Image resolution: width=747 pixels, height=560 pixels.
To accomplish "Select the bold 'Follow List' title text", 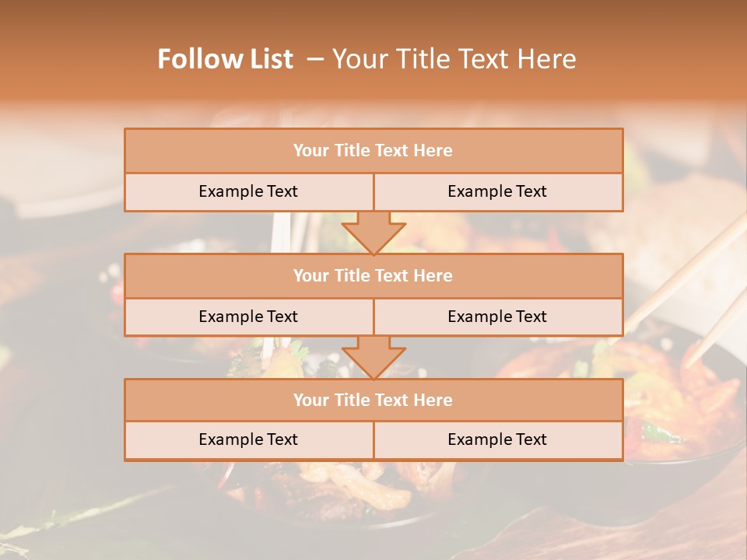I will 226,59.
